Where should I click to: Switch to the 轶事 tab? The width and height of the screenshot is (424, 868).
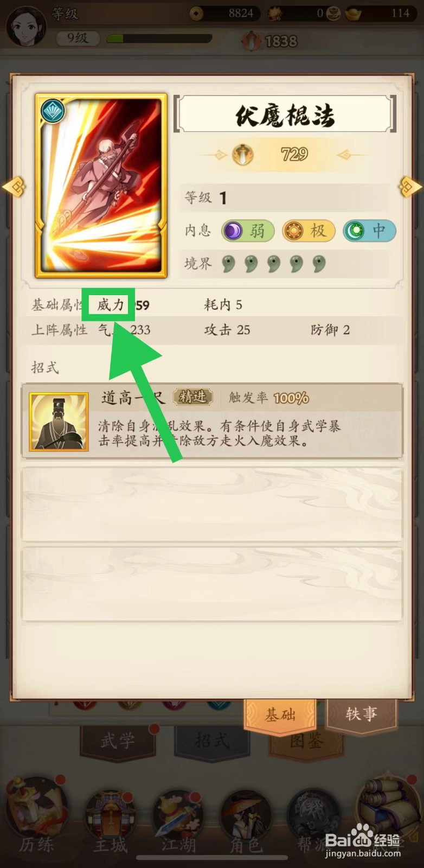[x=361, y=714]
